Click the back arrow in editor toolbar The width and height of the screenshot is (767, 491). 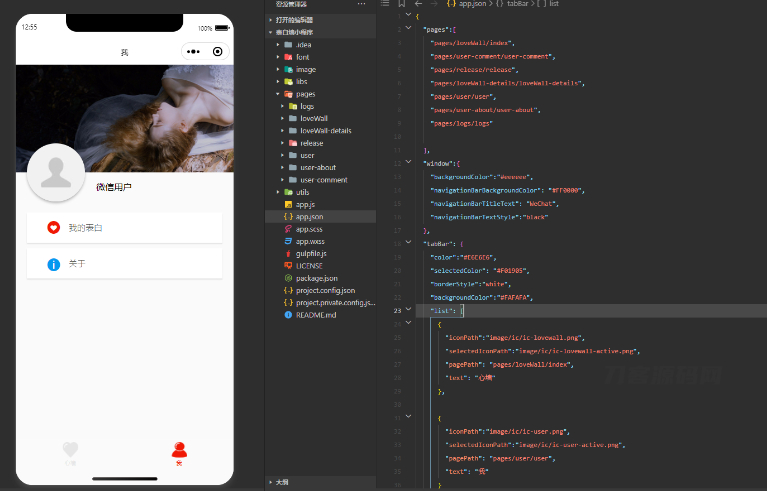coord(418,3)
